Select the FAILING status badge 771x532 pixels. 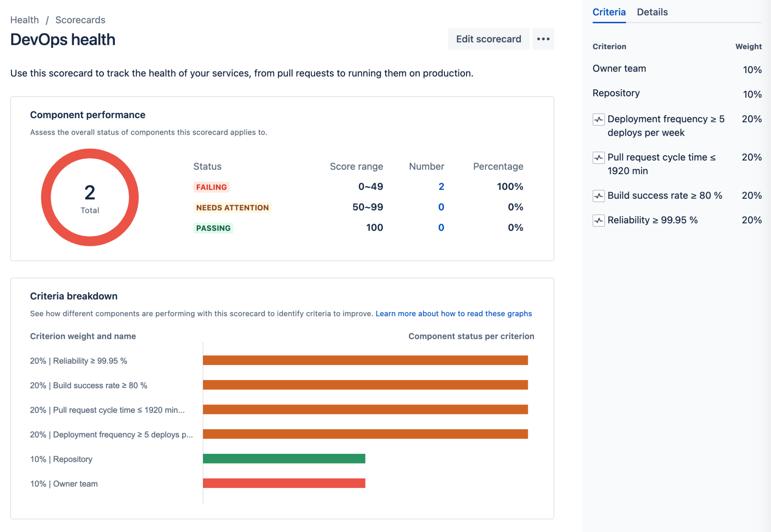coord(211,187)
